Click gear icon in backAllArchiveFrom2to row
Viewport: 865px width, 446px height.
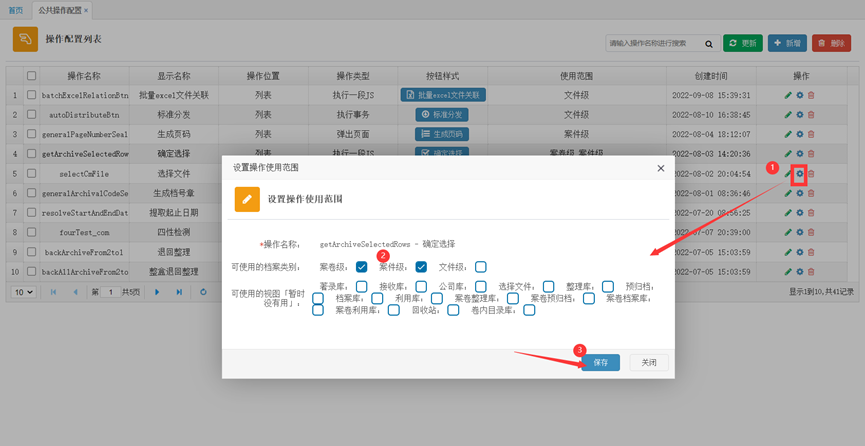799,272
